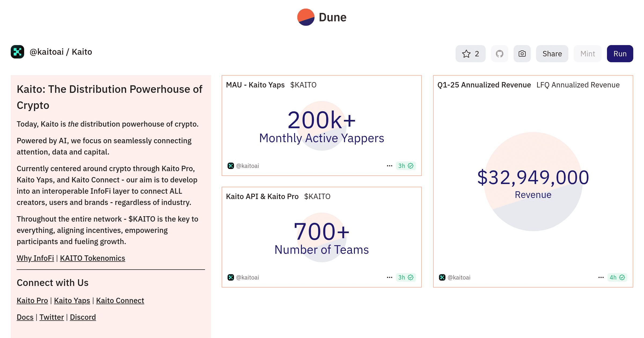The image size is (644, 338).
Task: Open the Docs link
Action: (25, 317)
